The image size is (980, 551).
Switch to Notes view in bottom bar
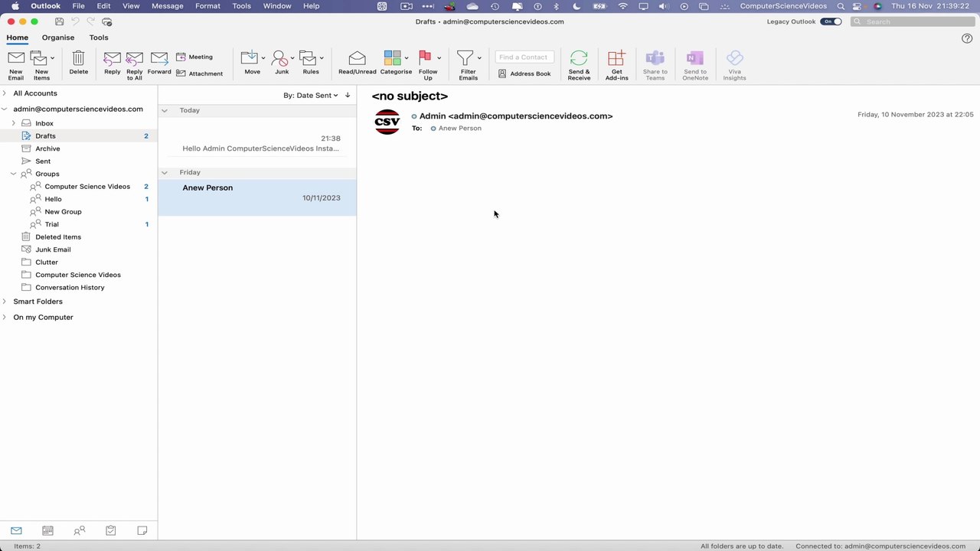tap(142, 530)
